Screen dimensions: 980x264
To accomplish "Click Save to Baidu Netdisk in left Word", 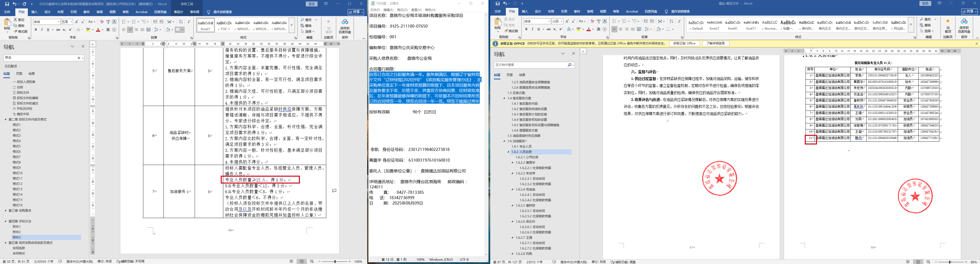I will point(345,26).
